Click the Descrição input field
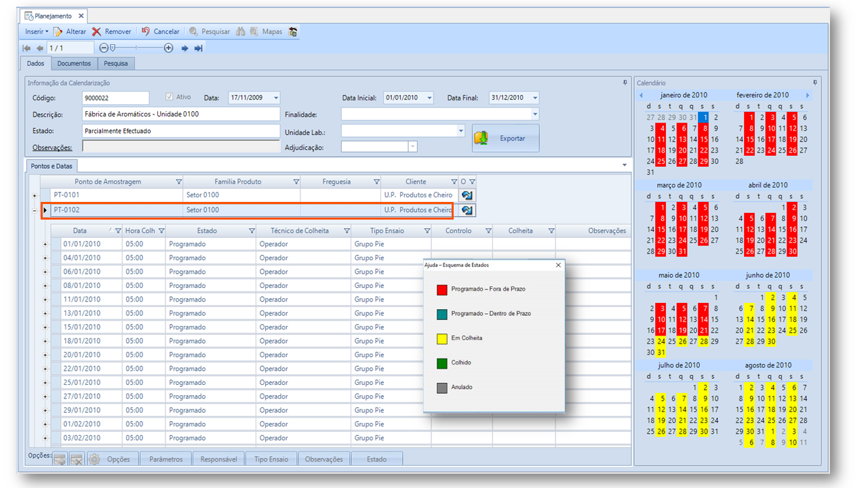The height and width of the screenshot is (488, 868). click(180, 114)
